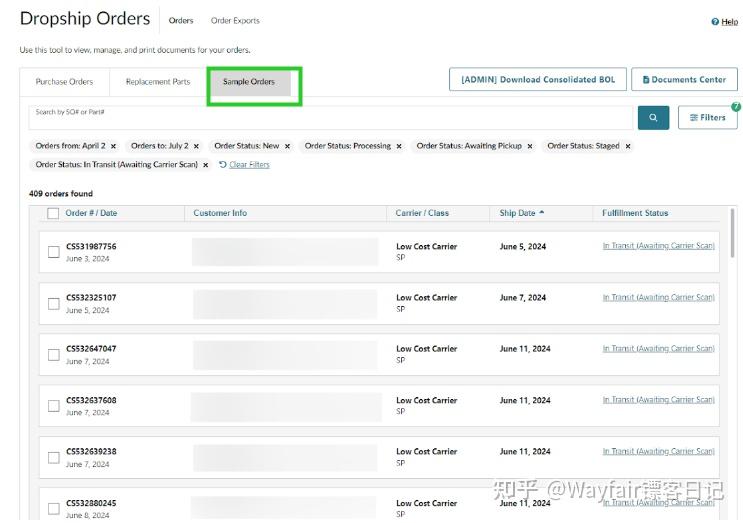Click [ADMIN] Download Consolidated BOL button

click(538, 80)
